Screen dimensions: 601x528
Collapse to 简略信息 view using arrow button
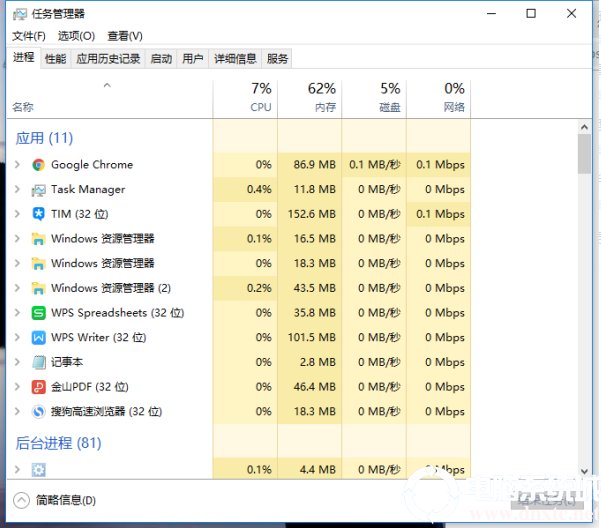(22, 500)
